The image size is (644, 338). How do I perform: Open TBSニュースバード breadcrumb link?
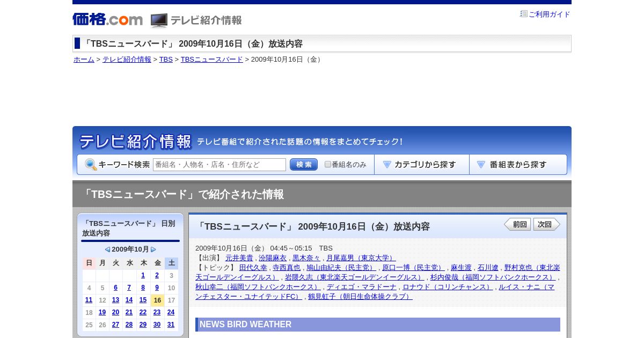click(x=211, y=60)
